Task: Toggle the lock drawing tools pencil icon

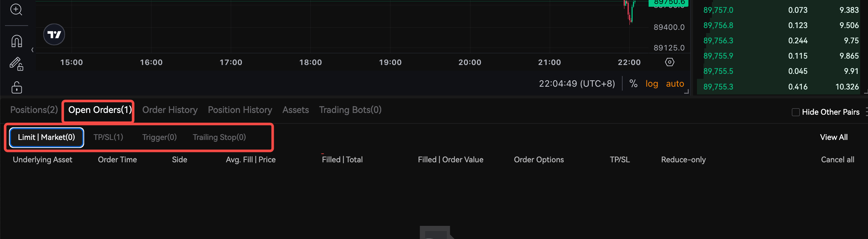Action: [16, 64]
